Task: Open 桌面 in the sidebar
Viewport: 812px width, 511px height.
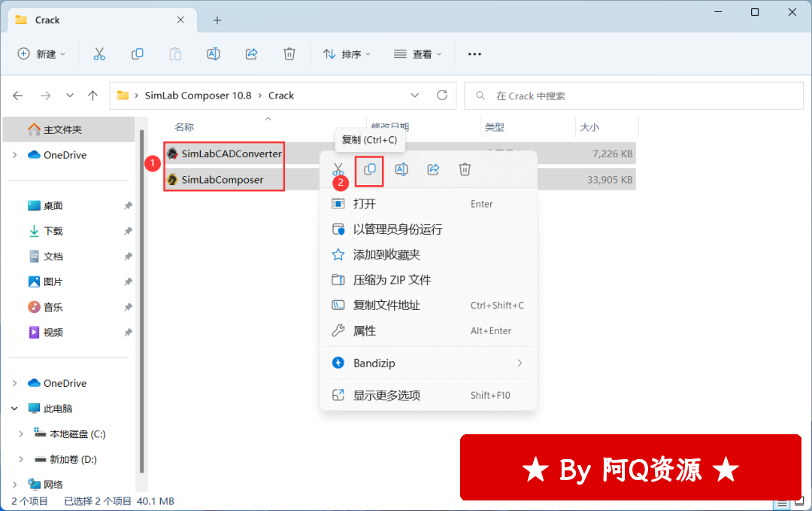Action: pyautogui.click(x=53, y=205)
